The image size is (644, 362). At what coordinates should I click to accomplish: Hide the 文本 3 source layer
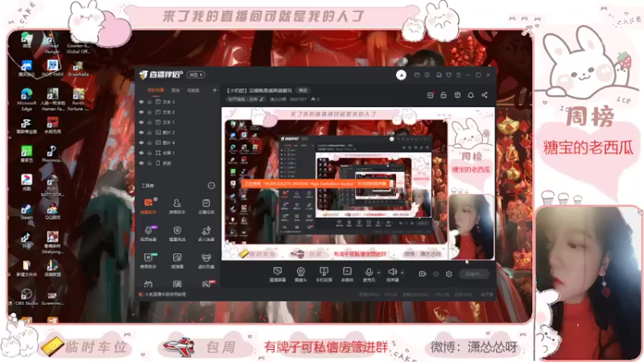[x=142, y=102]
